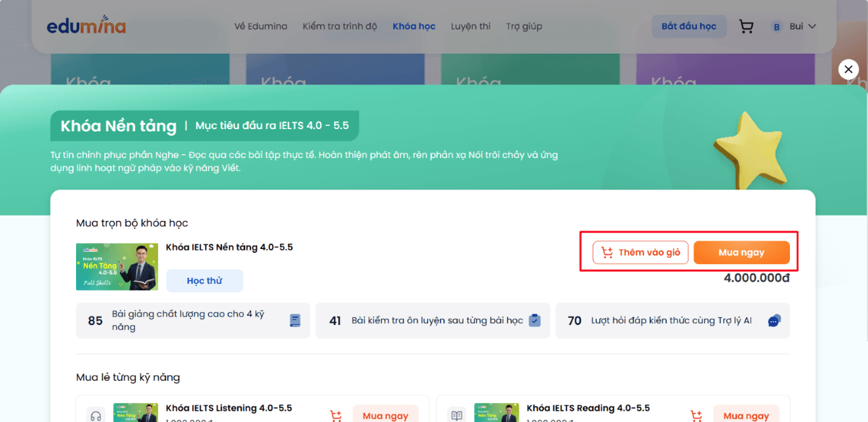Screen dimensions: 868x422
Task: Go to Kiểm tra trình độ menu
Action: point(340,27)
